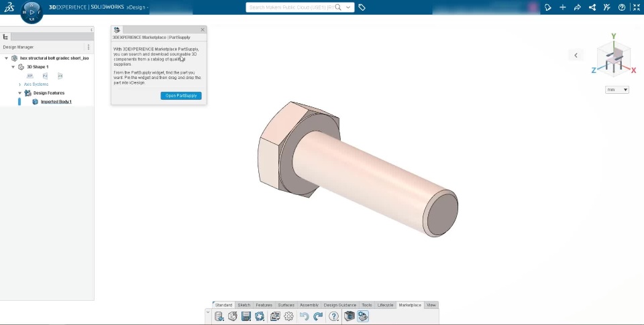Click the share arrow icon in top bar
Image resolution: width=644 pixels, height=325 pixels.
578,7
